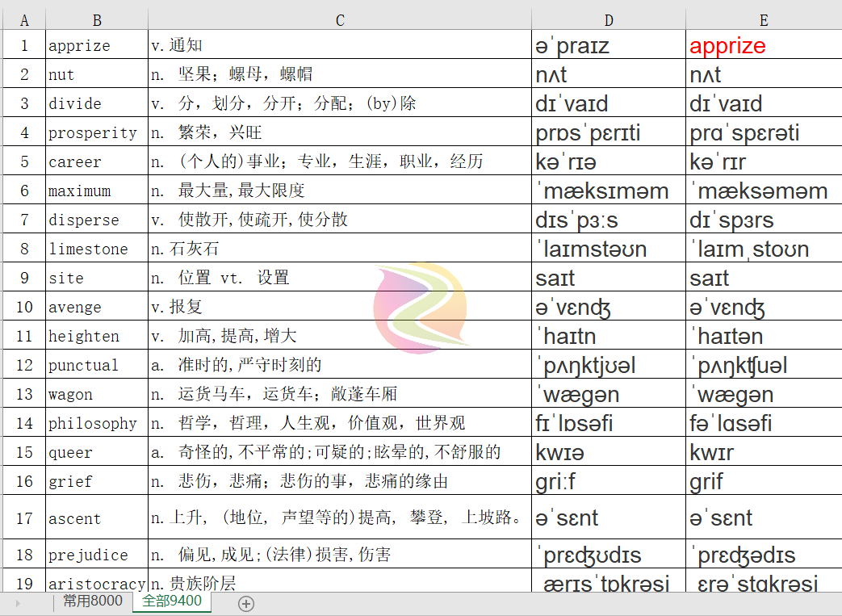Viewport: 842px width, 616px height.
Task: Click the 'punctual' word cell
Action: [97, 364]
